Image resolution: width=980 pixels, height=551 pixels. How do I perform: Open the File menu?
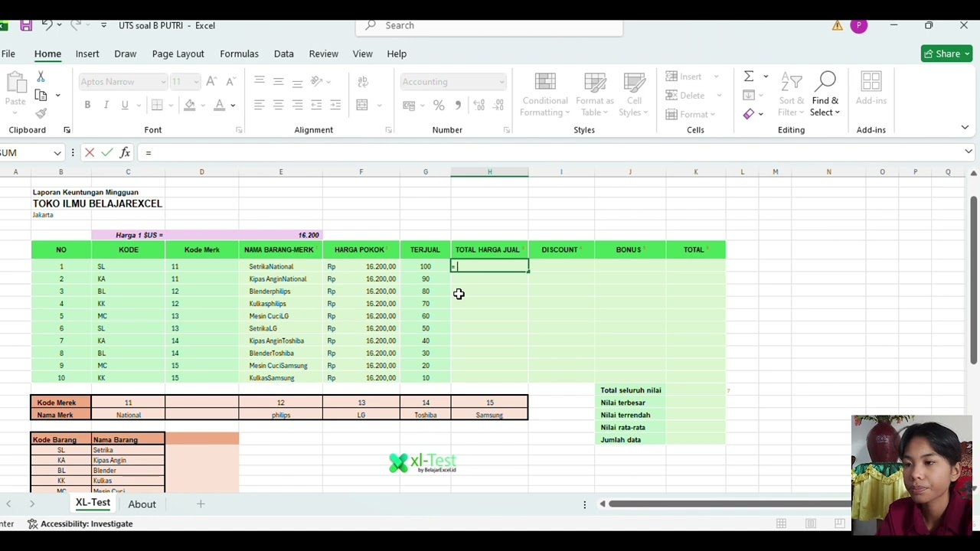(x=8, y=54)
